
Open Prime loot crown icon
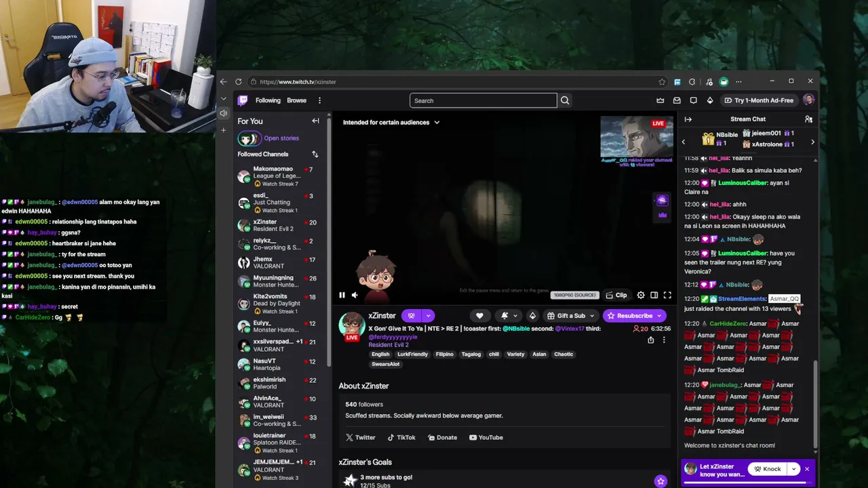pyautogui.click(x=660, y=100)
